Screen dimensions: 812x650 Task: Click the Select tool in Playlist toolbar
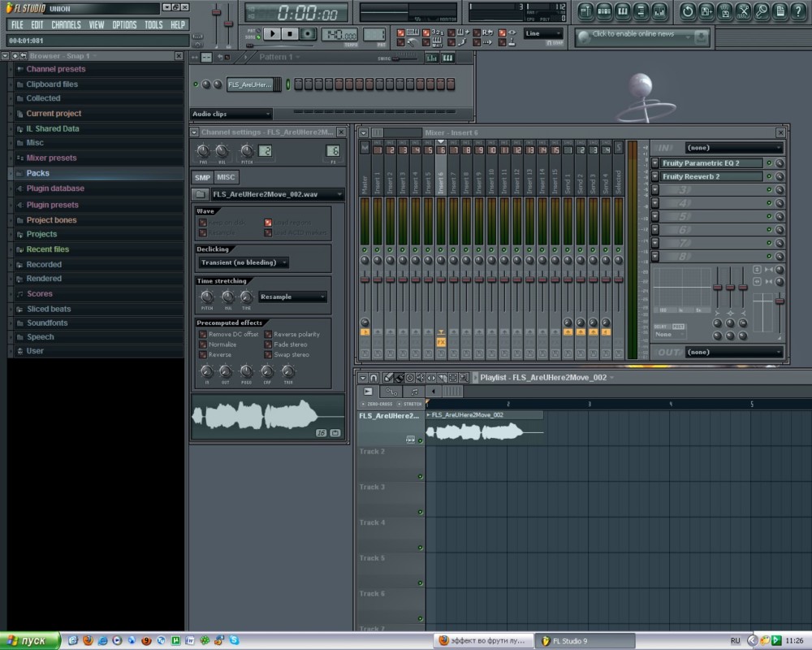point(453,378)
